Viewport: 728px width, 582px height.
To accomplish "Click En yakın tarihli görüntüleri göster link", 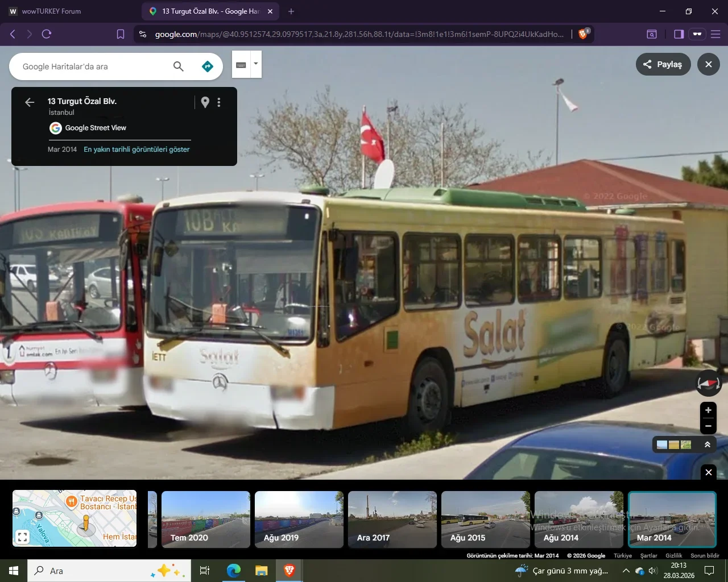I will point(136,149).
